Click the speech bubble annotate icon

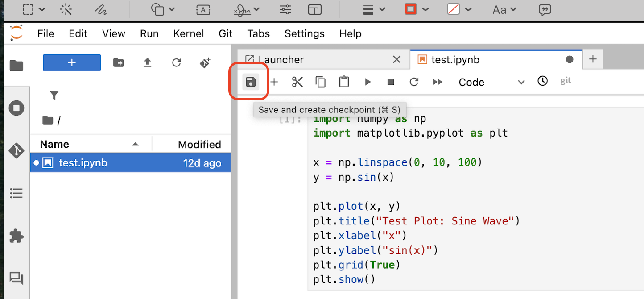[x=545, y=9]
